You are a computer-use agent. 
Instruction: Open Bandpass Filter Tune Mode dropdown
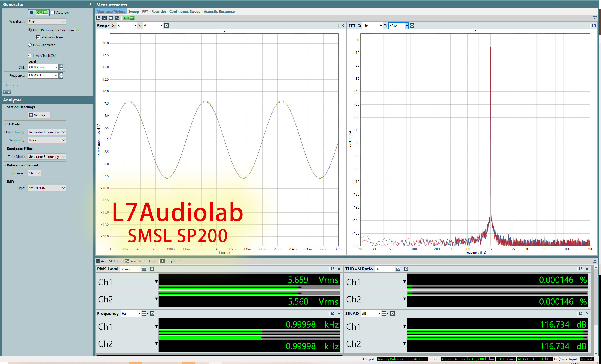pos(47,157)
